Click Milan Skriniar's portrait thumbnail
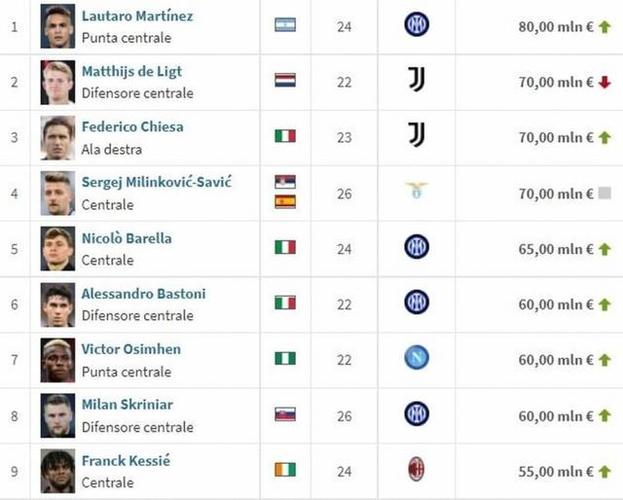Viewport: 623px width, 500px height. point(58,415)
